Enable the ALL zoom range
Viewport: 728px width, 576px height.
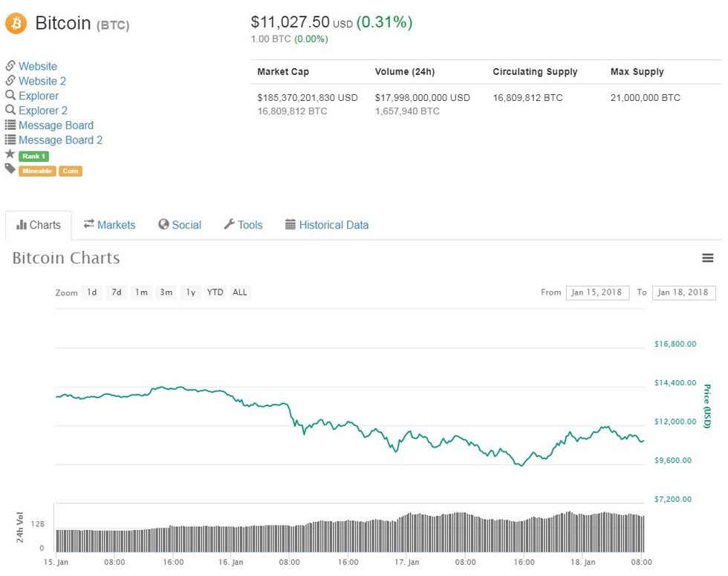coord(239,292)
